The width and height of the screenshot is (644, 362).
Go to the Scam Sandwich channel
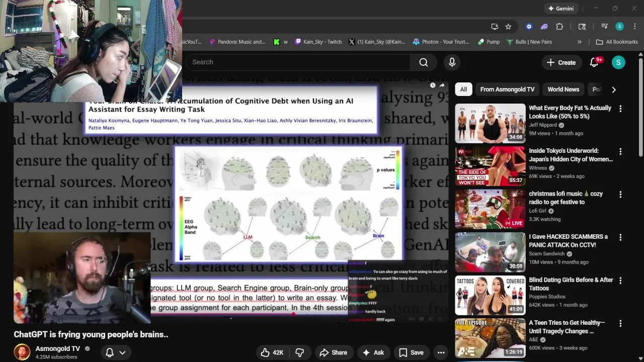(x=547, y=254)
